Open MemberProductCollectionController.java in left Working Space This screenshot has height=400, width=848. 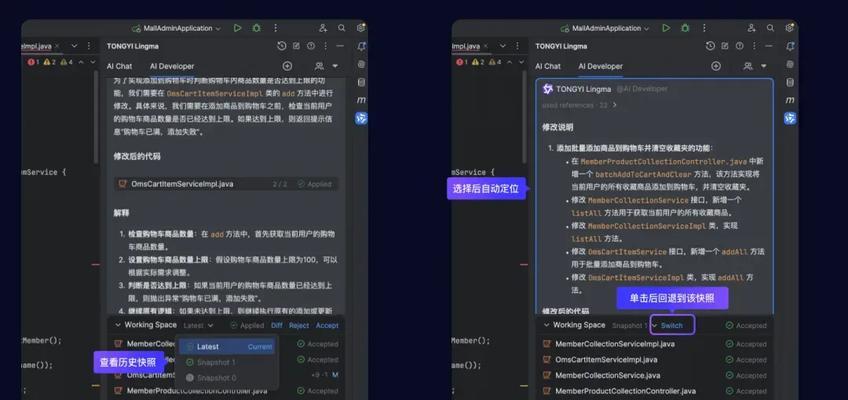(197, 390)
